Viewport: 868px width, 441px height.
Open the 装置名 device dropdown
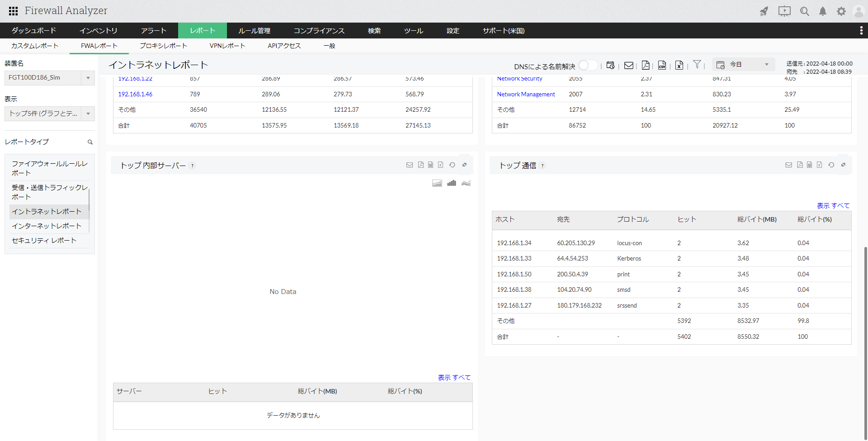[50, 78]
